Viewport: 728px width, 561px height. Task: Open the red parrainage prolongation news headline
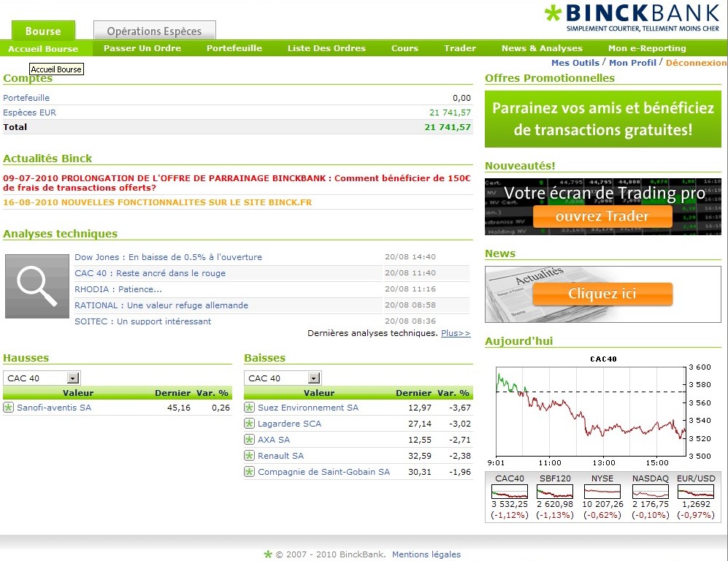pyautogui.click(x=237, y=183)
